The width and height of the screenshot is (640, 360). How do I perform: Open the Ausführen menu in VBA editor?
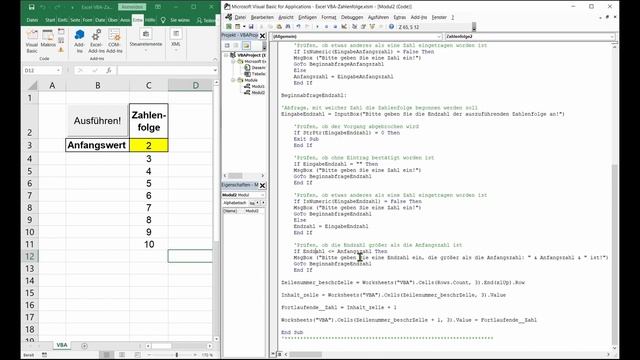[378, 17]
